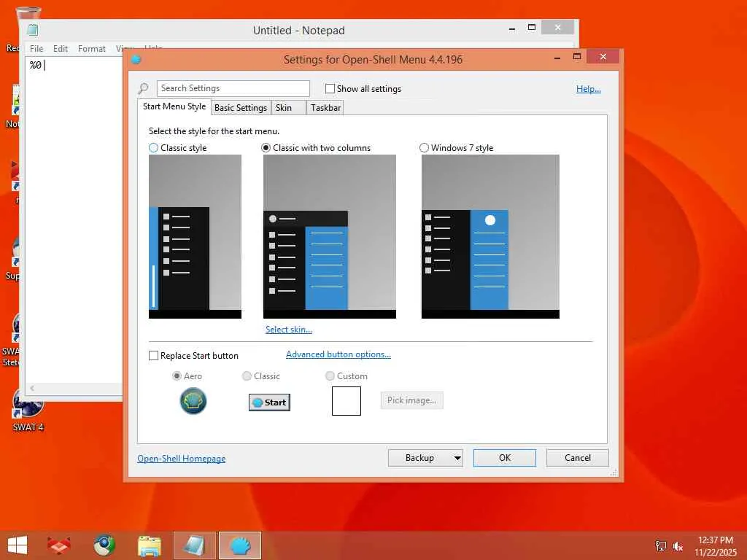Click into the Search Settings field
747x560 pixels.
(x=233, y=88)
